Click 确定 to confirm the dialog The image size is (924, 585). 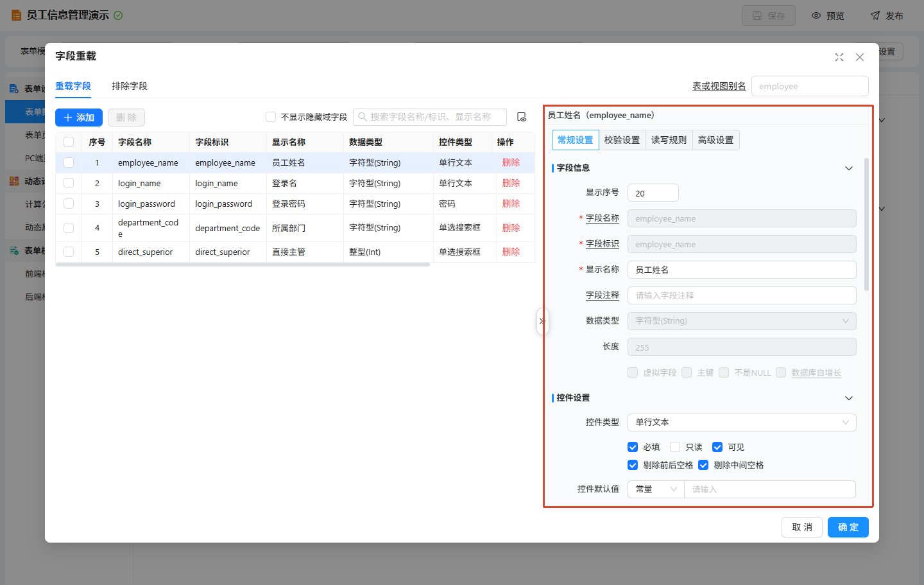(x=848, y=527)
